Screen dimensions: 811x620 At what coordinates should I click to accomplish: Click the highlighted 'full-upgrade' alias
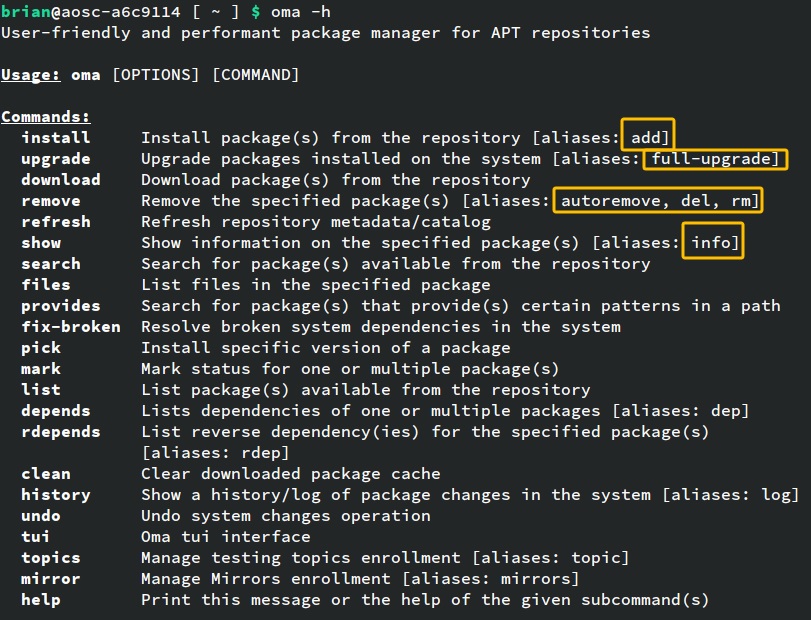711,158
